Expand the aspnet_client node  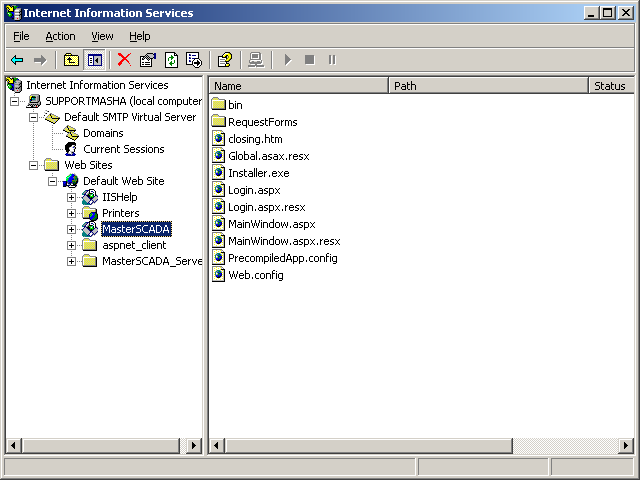[x=71, y=245]
